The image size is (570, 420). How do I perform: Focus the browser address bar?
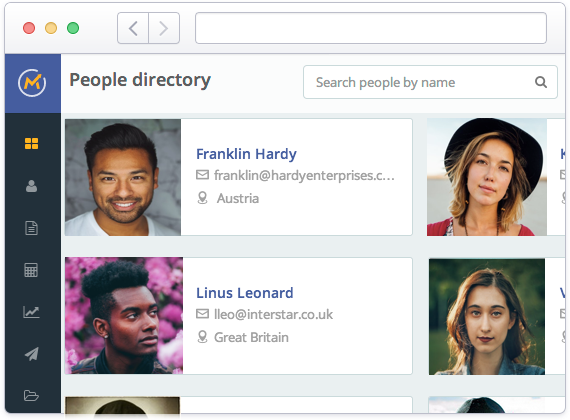coord(371,28)
